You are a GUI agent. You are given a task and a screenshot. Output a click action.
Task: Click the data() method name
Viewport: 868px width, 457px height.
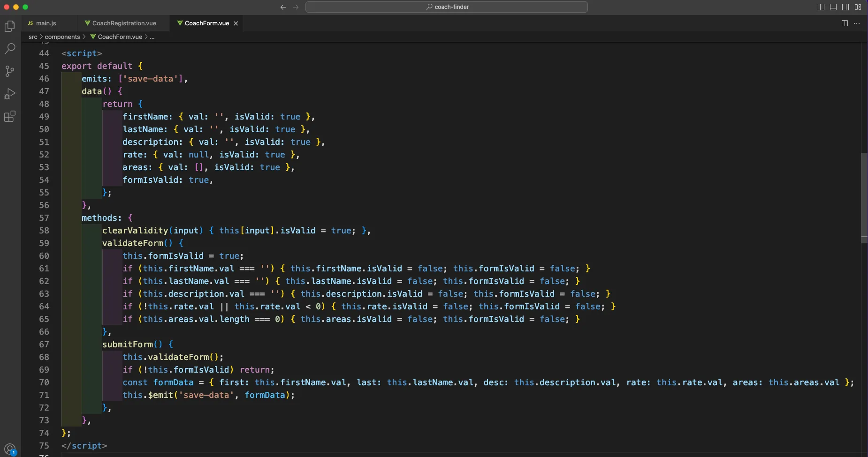click(92, 91)
